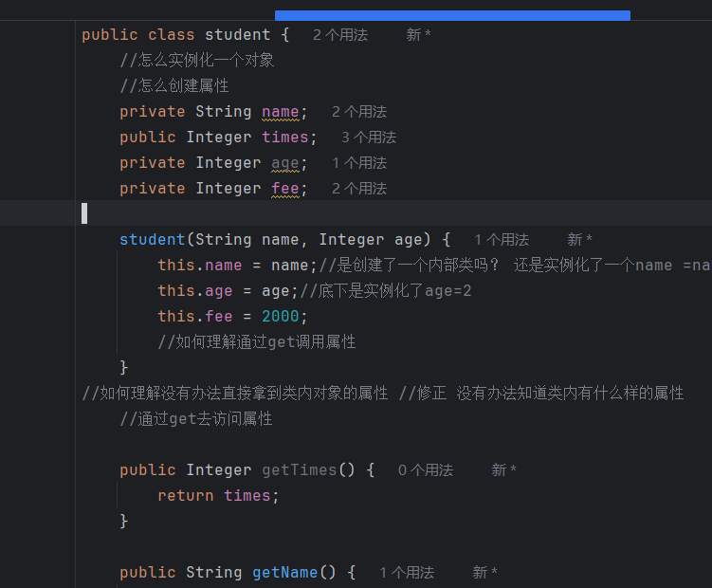Click the comment //怎么创建属性

click(174, 86)
